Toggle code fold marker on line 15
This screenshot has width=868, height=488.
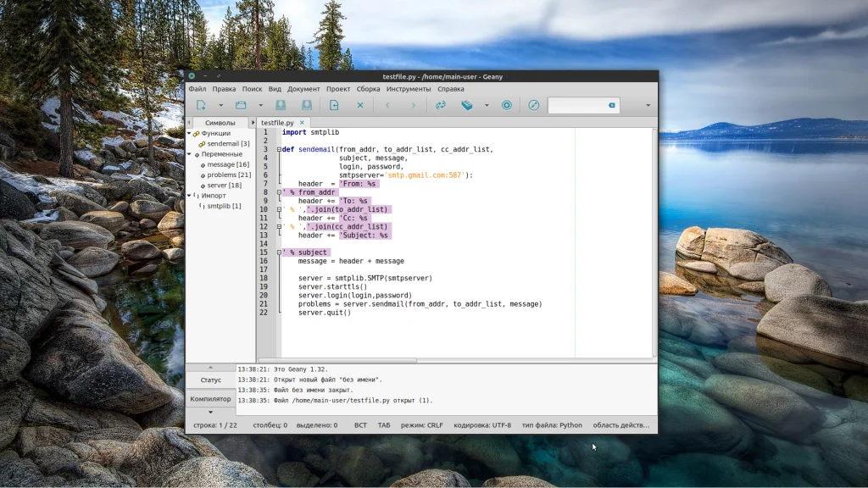(278, 252)
